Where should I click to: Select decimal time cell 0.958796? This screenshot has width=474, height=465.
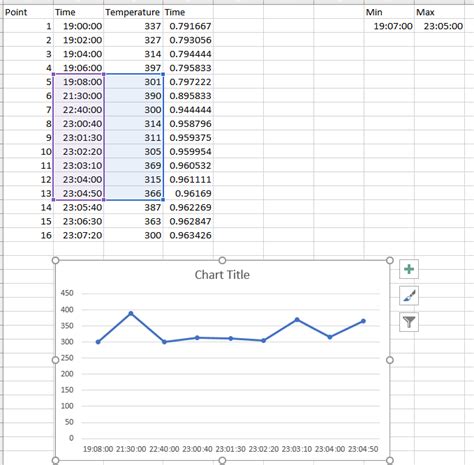(188, 124)
